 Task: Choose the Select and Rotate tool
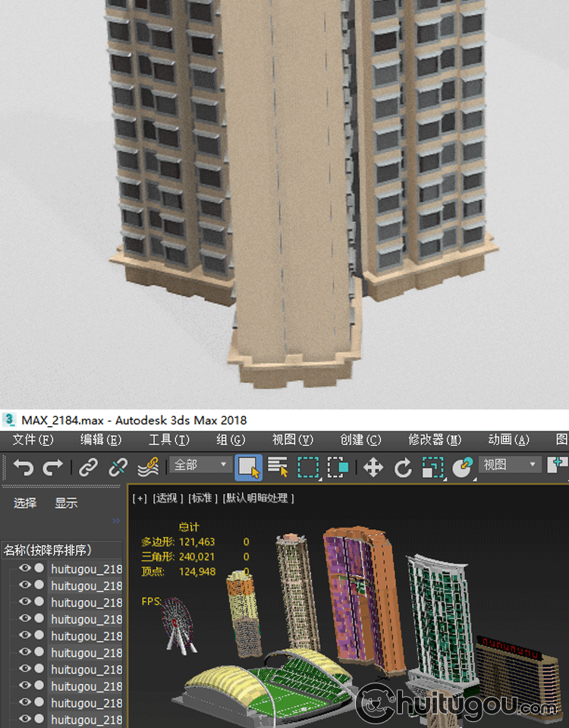403,467
